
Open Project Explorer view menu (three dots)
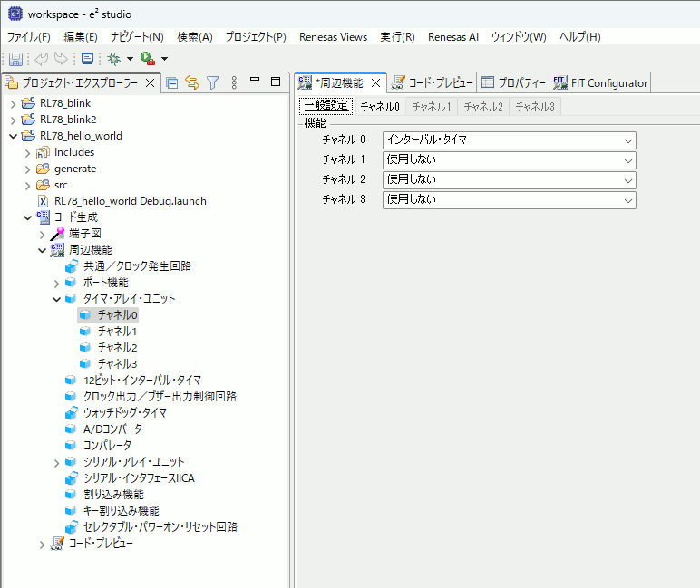pyautogui.click(x=234, y=83)
